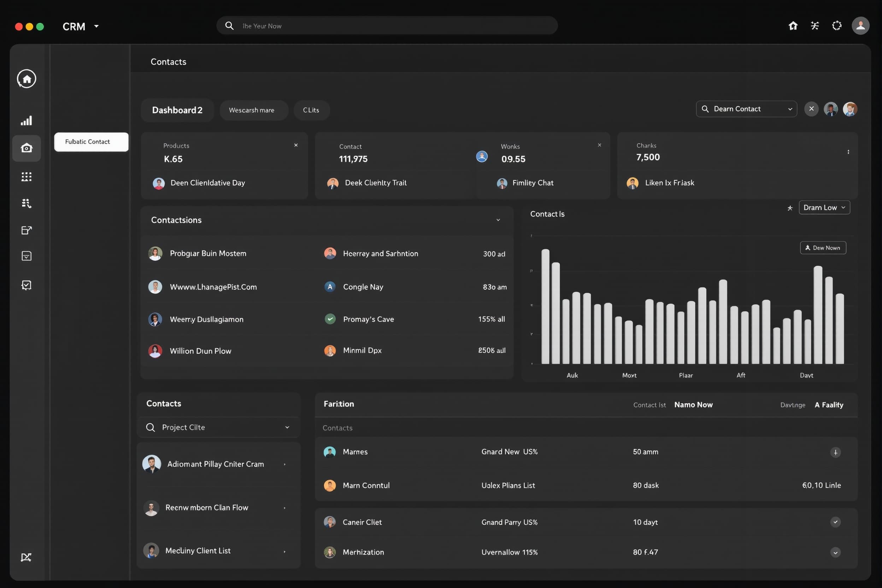Screen dimensions: 882x588
Task: Open the top bar settings gear icon
Action: pos(837,25)
